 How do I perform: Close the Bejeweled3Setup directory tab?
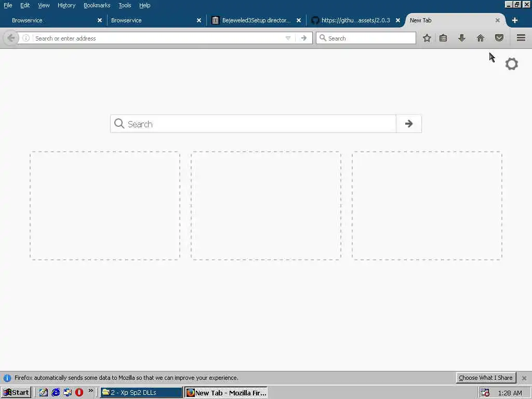299,20
